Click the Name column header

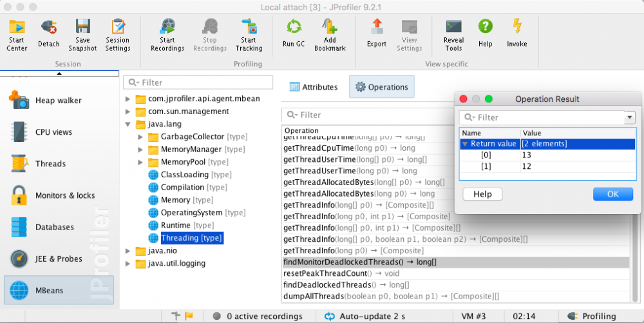coord(490,133)
